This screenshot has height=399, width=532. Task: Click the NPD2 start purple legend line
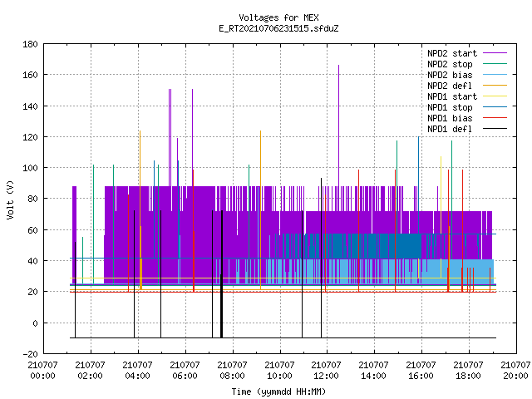[495, 53]
